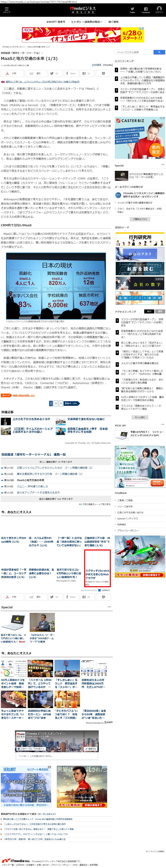Click the ITmedia ビジネス ONLINE logo
The width and height of the screenshot is (166, 868).
(83, 10)
